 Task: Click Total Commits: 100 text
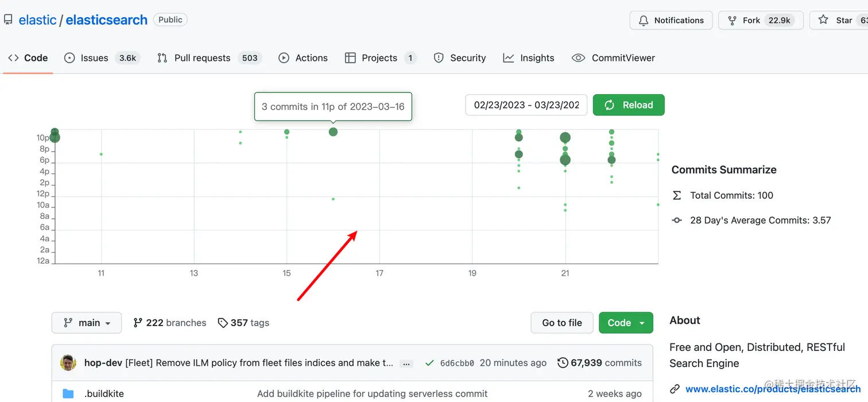[731, 195]
